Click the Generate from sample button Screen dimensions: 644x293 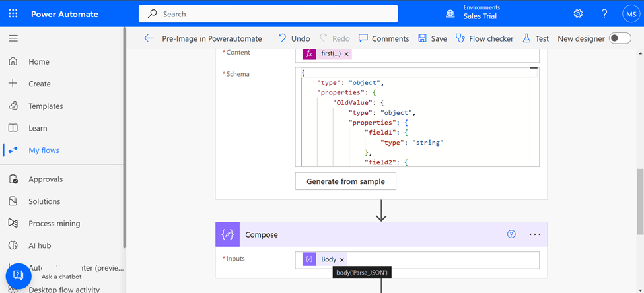[x=345, y=181]
